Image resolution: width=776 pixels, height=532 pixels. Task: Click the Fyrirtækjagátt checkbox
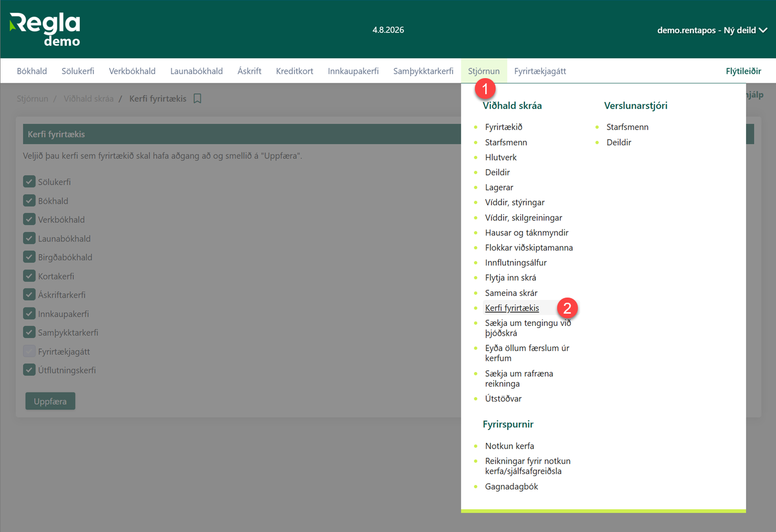(29, 351)
